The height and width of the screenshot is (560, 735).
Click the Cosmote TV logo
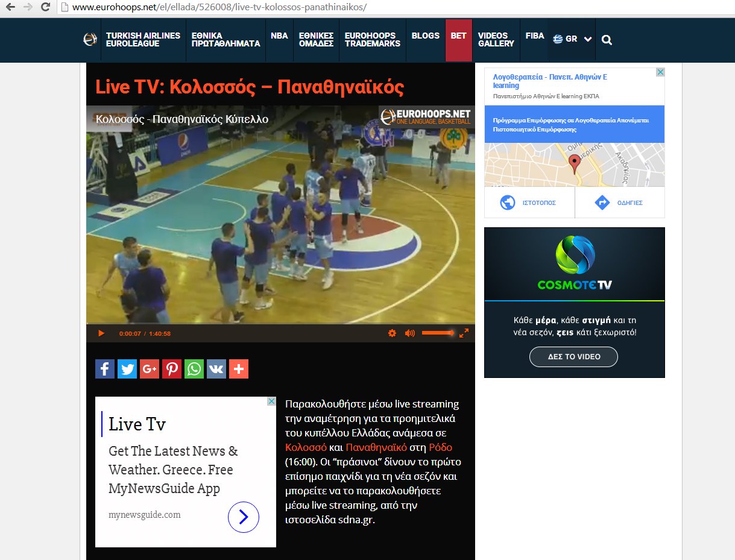point(575,263)
